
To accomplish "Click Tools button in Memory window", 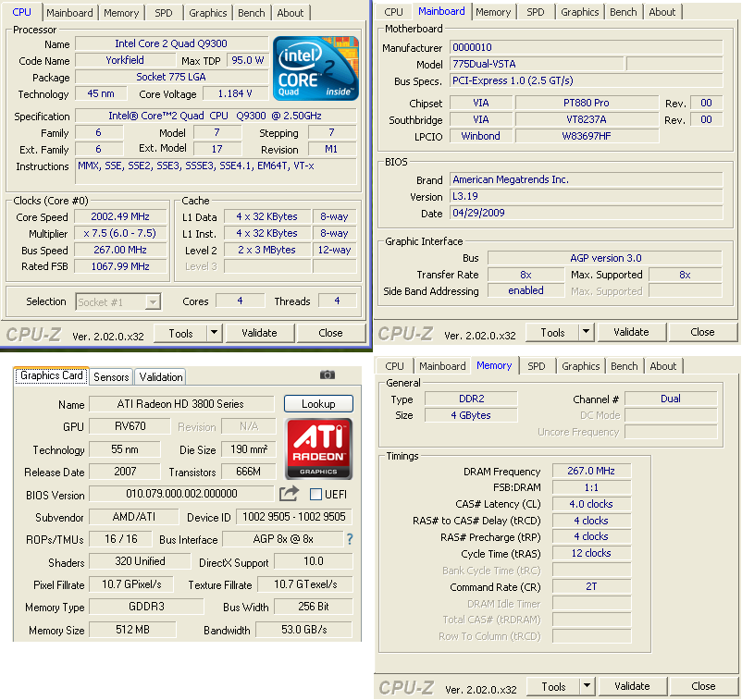I will tap(553, 686).
